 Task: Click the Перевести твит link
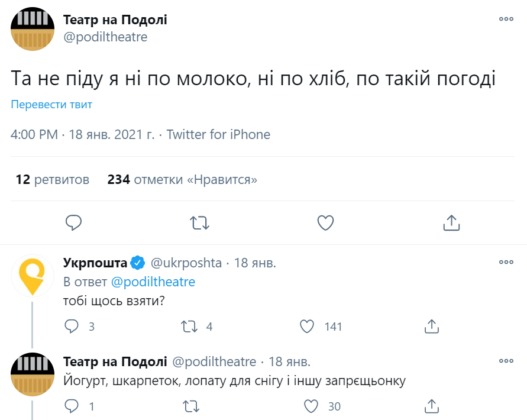pos(51,105)
